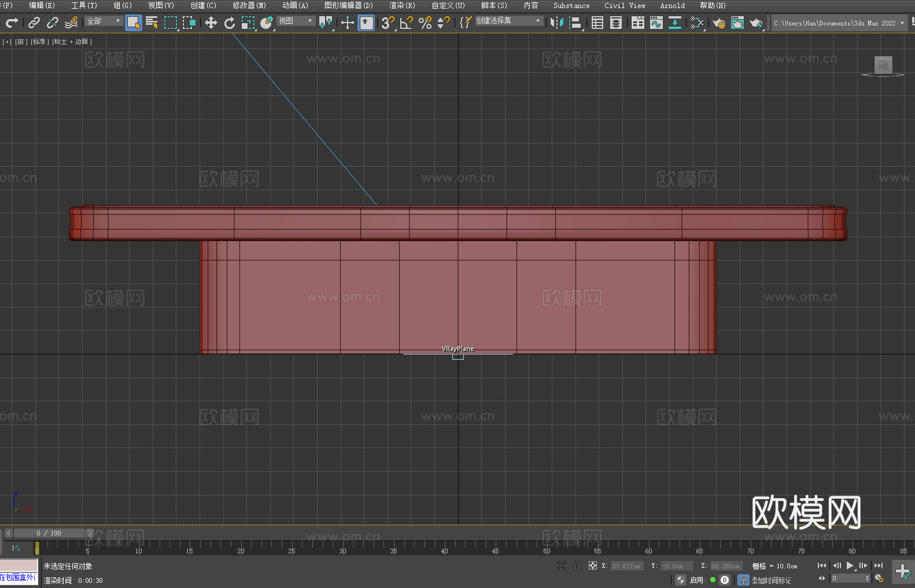Screen dimensions: 915x588
Task: Open the 工具(T) menu
Action: [x=84, y=6]
